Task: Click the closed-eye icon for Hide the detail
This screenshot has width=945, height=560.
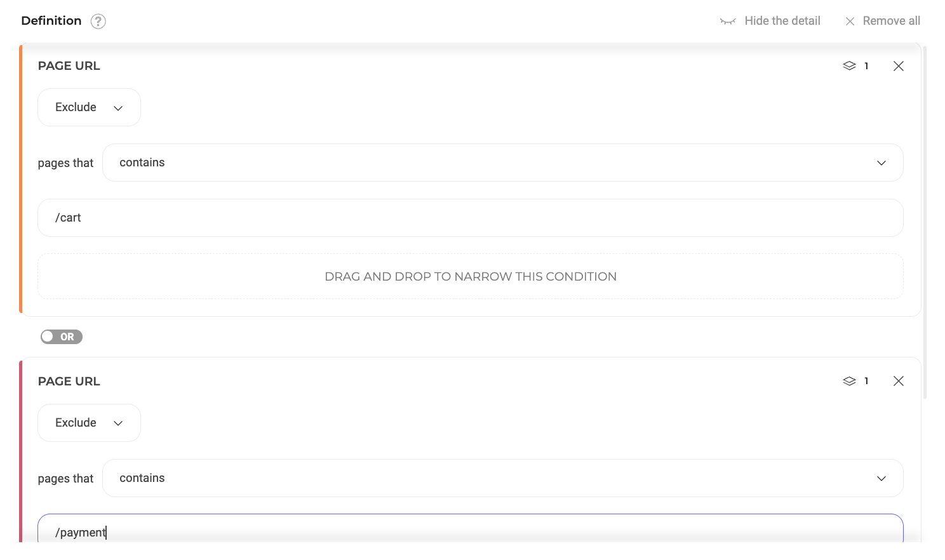Action: pyautogui.click(x=727, y=22)
